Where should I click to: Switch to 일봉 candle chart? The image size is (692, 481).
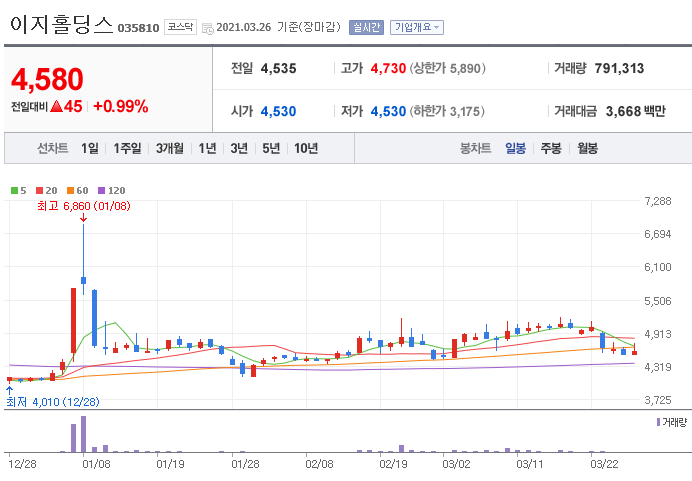515,148
